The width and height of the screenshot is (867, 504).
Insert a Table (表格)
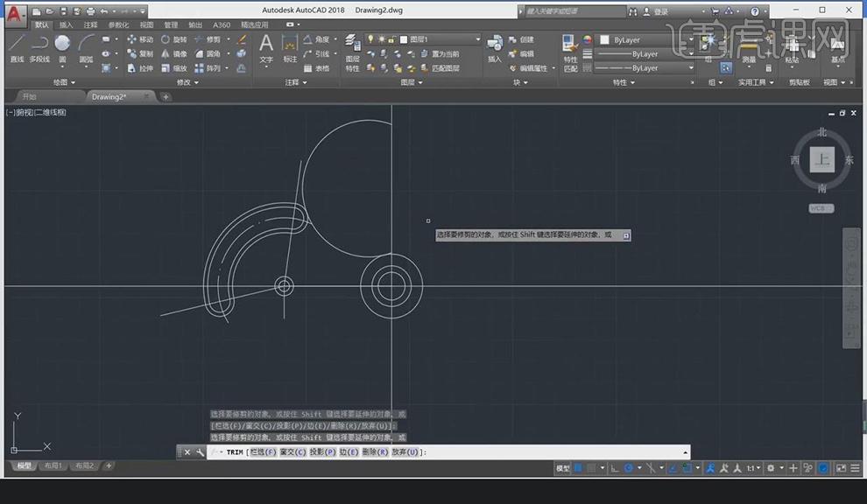click(x=317, y=68)
